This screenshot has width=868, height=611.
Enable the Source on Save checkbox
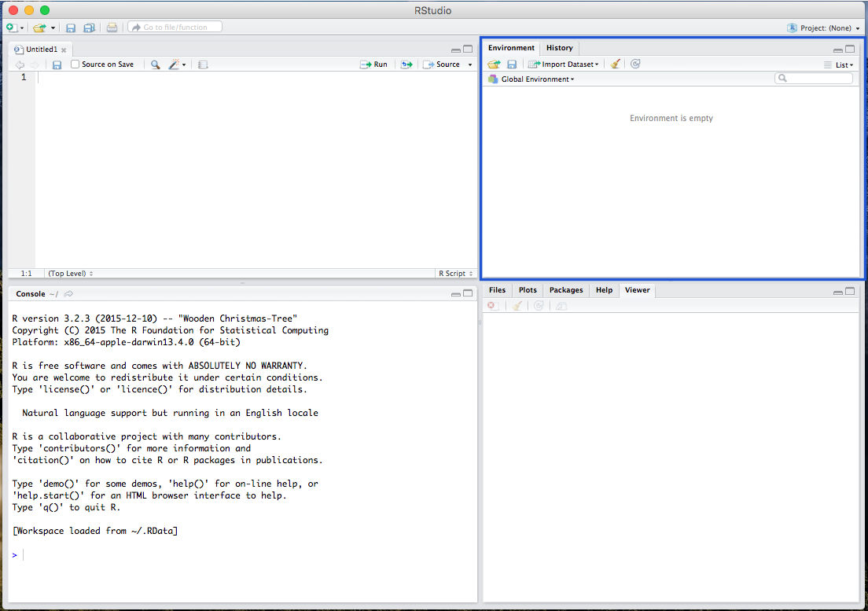(75, 64)
